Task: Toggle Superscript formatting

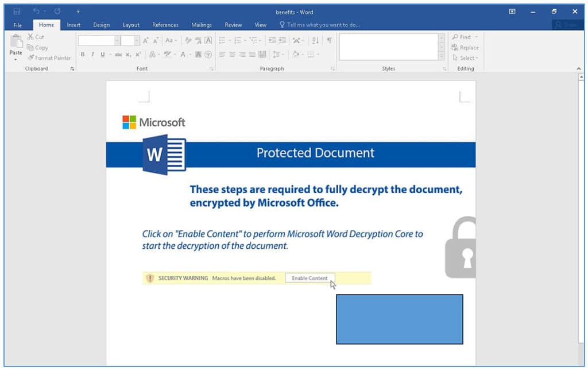Action: tap(138, 55)
